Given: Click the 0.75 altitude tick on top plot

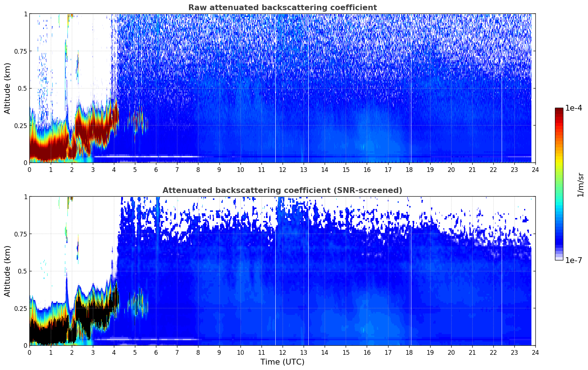Looking at the screenshot, I should pyautogui.click(x=21, y=51).
